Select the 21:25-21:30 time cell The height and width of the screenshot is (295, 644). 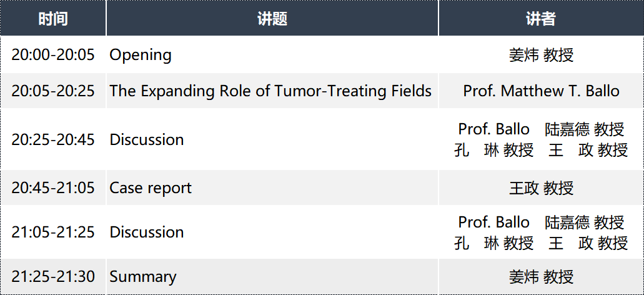coord(53,276)
